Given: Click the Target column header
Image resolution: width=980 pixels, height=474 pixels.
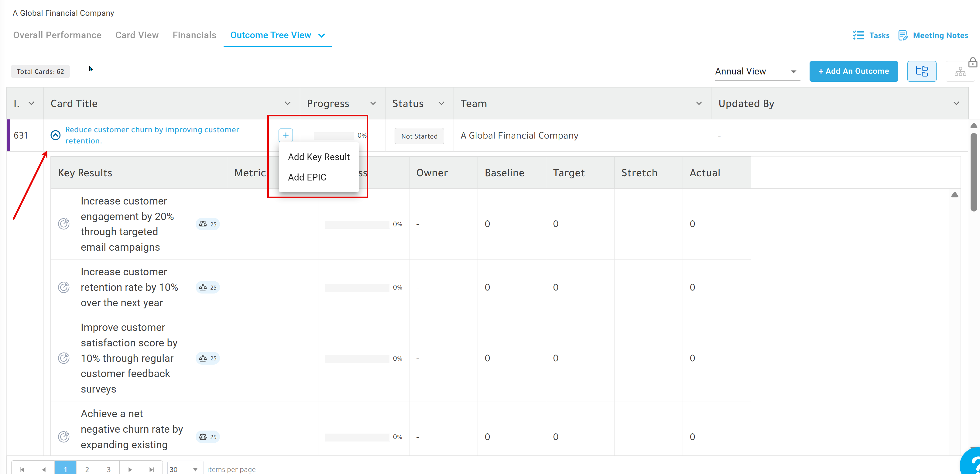Looking at the screenshot, I should [x=580, y=173].
